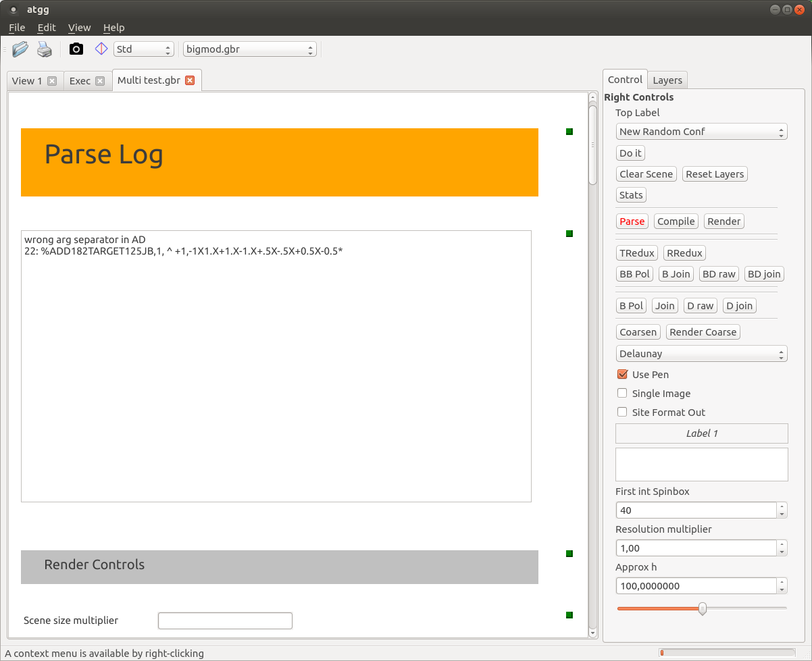Click the First int Spinbox field
The width and height of the screenshot is (812, 661).
pos(696,510)
